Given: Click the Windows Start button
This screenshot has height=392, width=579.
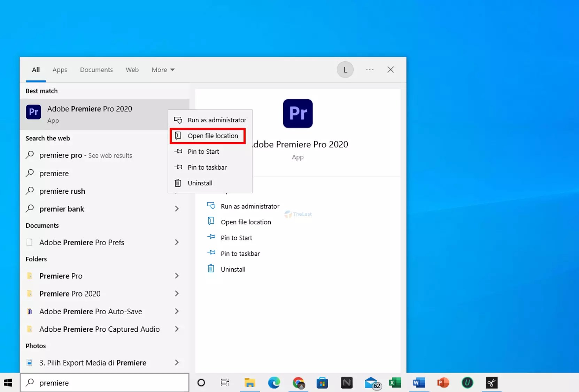Looking at the screenshot, I should [x=8, y=383].
